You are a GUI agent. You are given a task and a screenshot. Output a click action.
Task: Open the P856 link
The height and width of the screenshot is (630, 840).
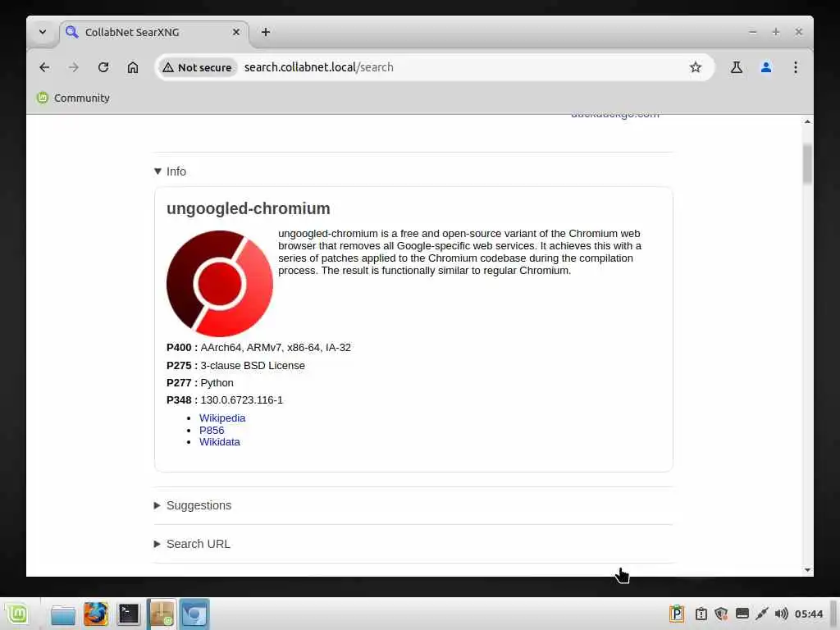(x=212, y=430)
